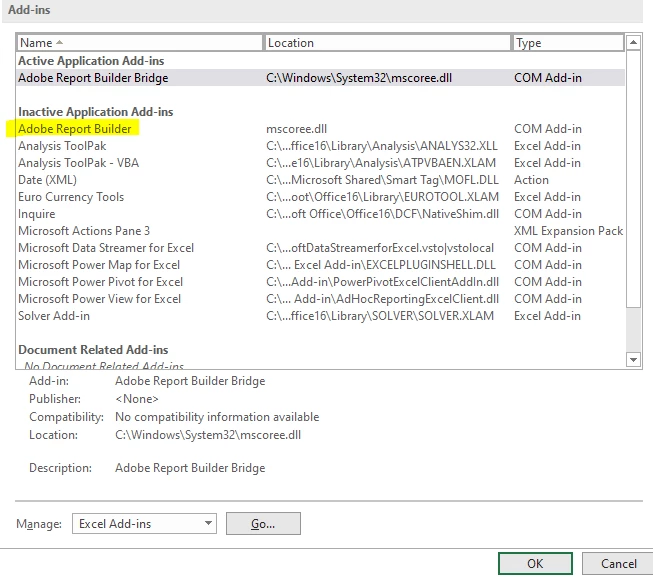Click the SOLVER.XLAM location path
Screen dimensions: 653x581
[x=380, y=316]
